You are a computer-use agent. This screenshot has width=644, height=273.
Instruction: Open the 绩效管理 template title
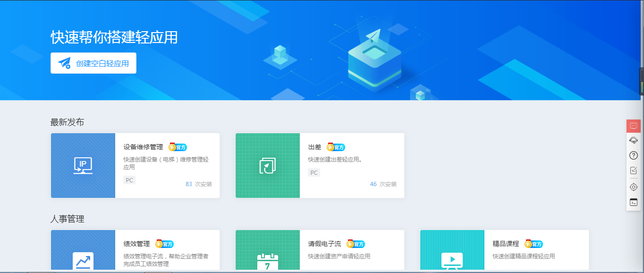pyautogui.click(x=136, y=244)
